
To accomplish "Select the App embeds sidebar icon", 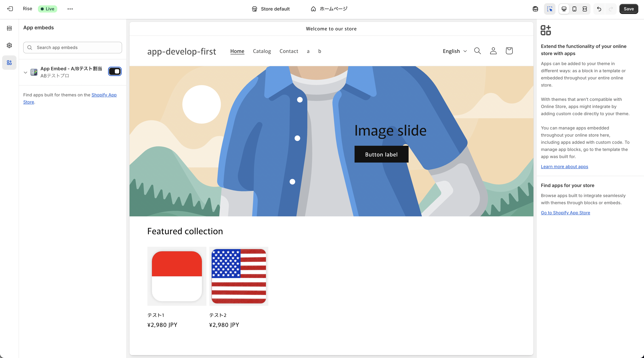I will pos(9,62).
